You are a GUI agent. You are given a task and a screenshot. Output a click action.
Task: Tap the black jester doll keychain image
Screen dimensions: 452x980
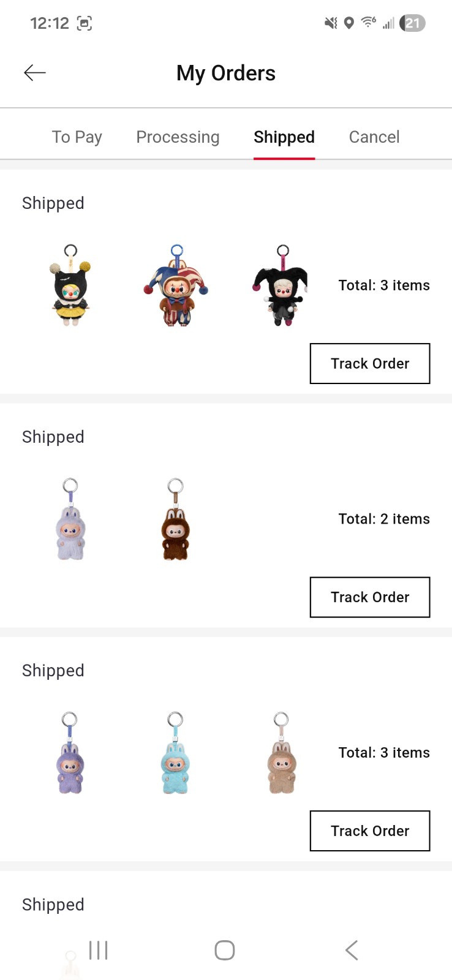pyautogui.click(x=281, y=285)
